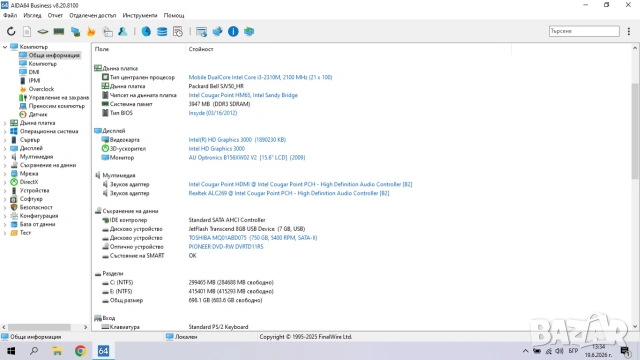This screenshot has width=640, height=360.
Task: Select DMI in the tree
Action: 34,72
